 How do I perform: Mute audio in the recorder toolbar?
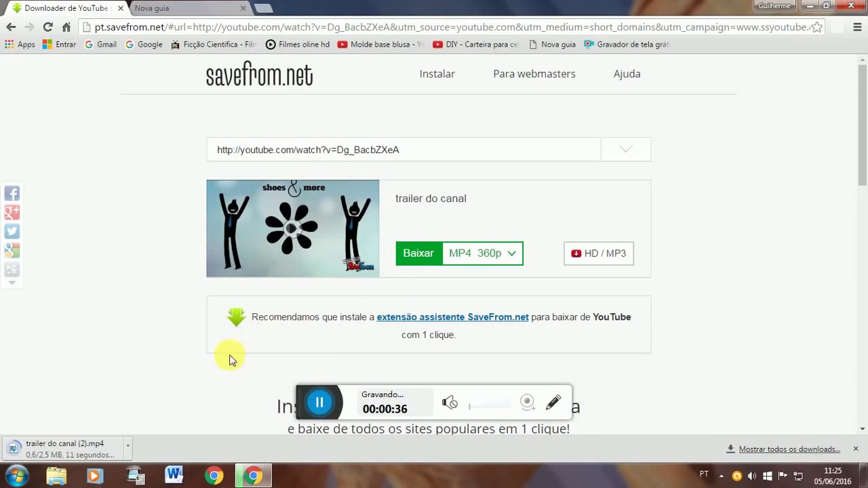(x=450, y=403)
